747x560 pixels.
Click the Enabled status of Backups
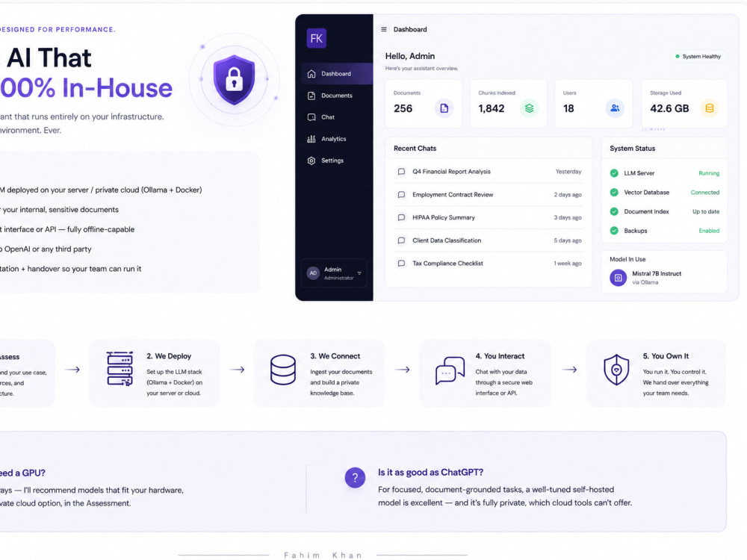[709, 231]
